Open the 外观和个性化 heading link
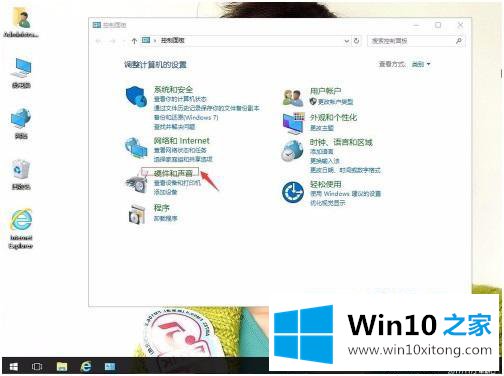This screenshot has height=376, width=504. (333, 117)
